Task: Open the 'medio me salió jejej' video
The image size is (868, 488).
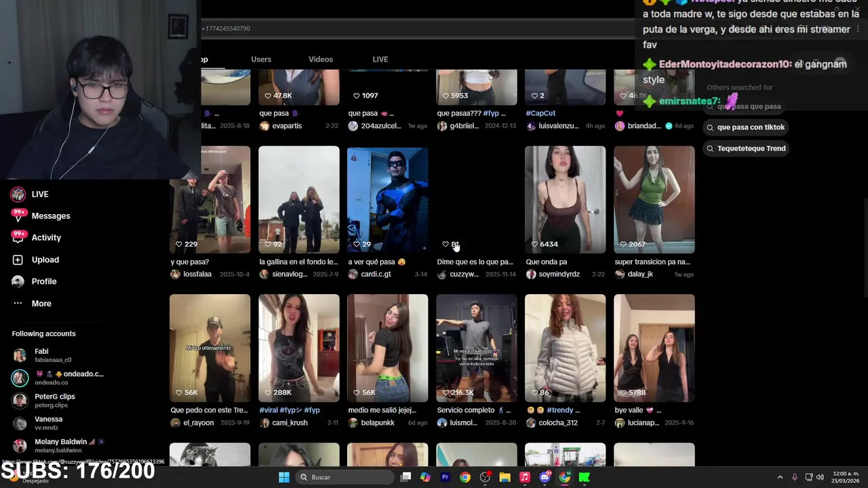Action: pyautogui.click(x=388, y=348)
